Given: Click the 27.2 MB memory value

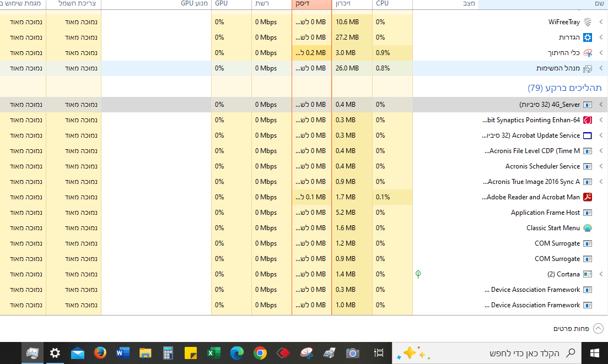Looking at the screenshot, I should click(x=347, y=37).
